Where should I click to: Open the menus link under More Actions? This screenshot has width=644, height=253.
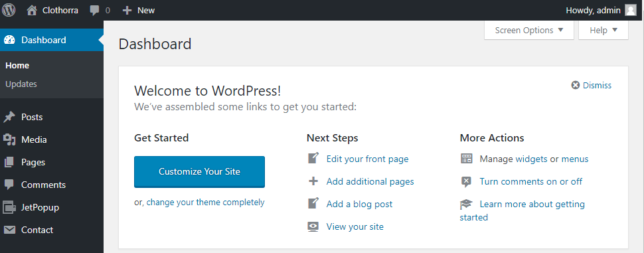(x=574, y=159)
